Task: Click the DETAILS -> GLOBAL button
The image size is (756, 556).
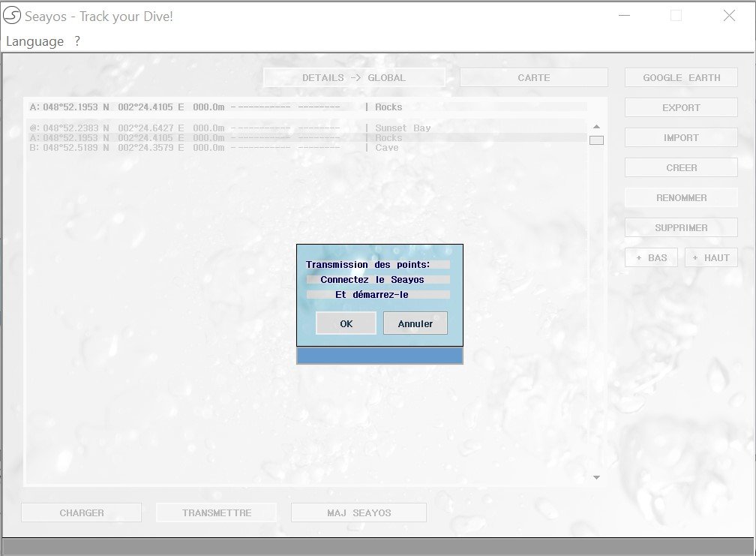Action: [354, 77]
